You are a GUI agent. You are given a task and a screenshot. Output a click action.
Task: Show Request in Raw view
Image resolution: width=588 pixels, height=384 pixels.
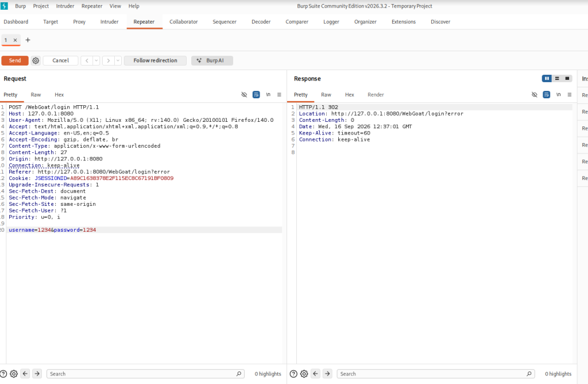pos(36,95)
